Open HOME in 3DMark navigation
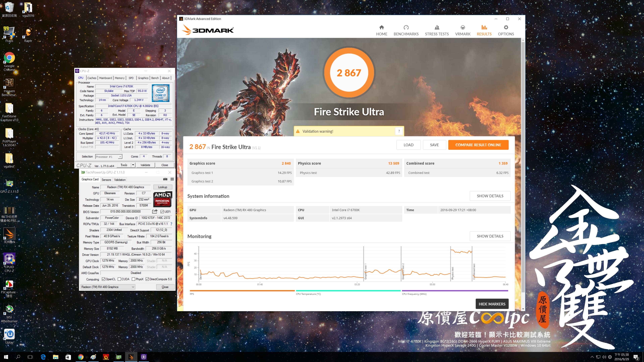Image resolution: width=644 pixels, height=362 pixels. [x=381, y=31]
